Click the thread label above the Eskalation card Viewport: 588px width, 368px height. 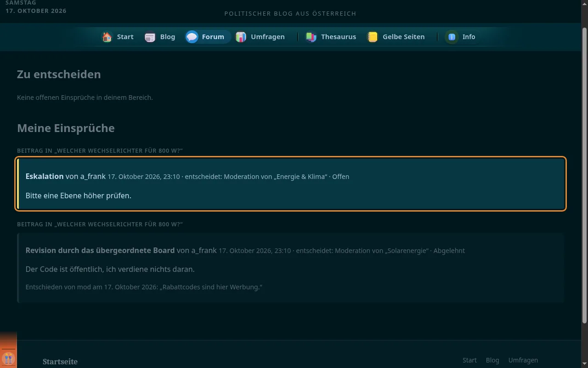pyautogui.click(x=100, y=151)
